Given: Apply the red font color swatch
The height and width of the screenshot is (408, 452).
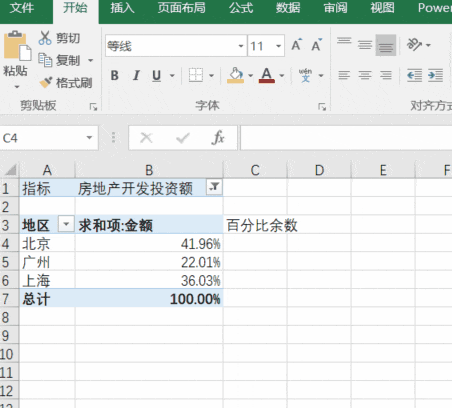Looking at the screenshot, I should [x=267, y=75].
